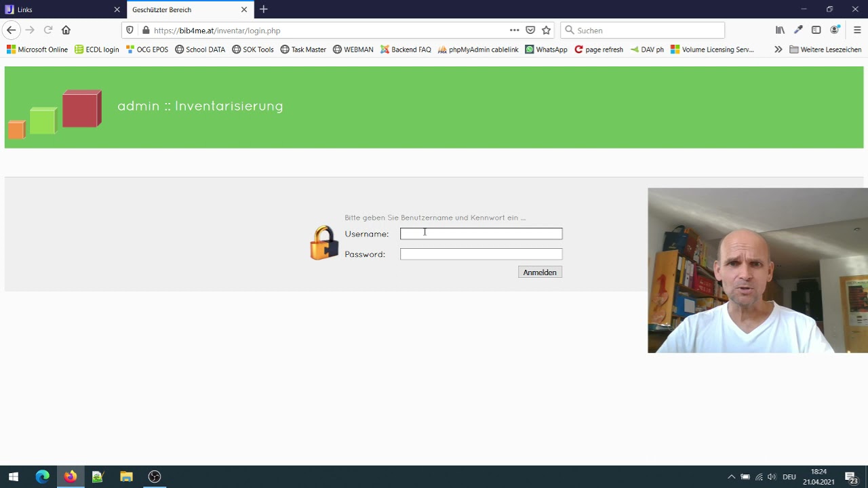Open File Explorer from the taskbar
Viewport: 868px width, 488px height.
tap(126, 476)
